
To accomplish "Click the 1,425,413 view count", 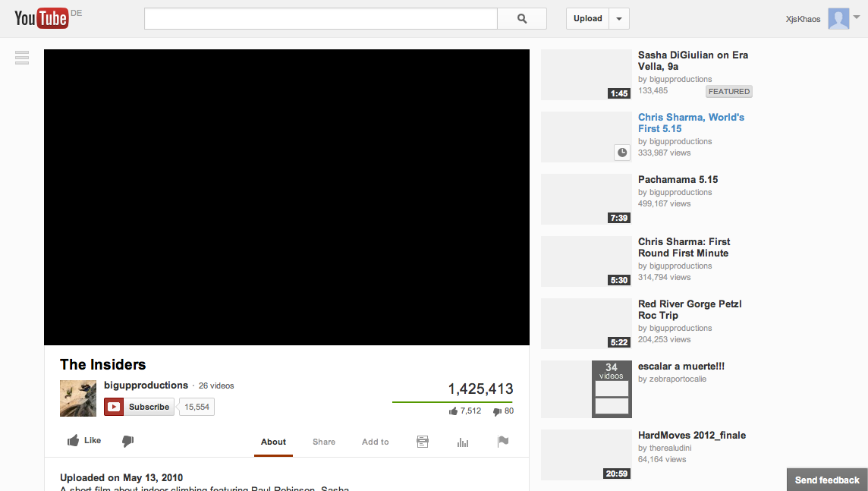I will tap(480, 389).
